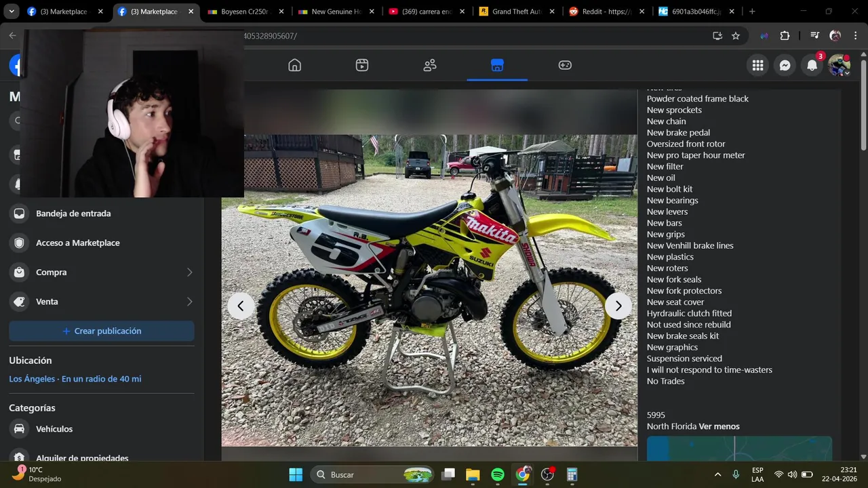Bookmark this page star icon

(x=736, y=36)
